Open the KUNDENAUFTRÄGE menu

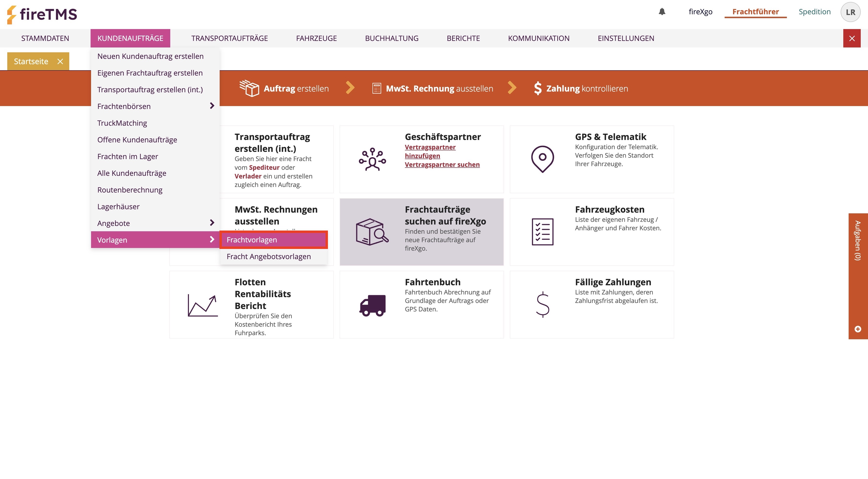pyautogui.click(x=130, y=39)
